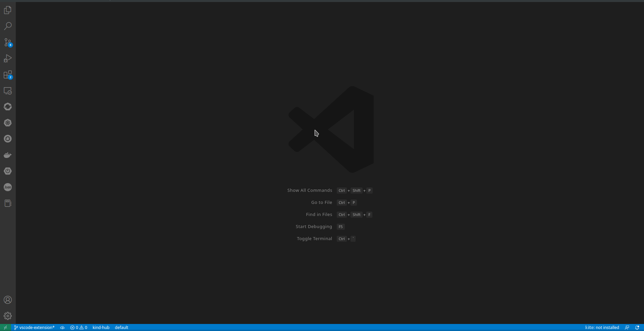Open the Run and Debug view

point(8,58)
